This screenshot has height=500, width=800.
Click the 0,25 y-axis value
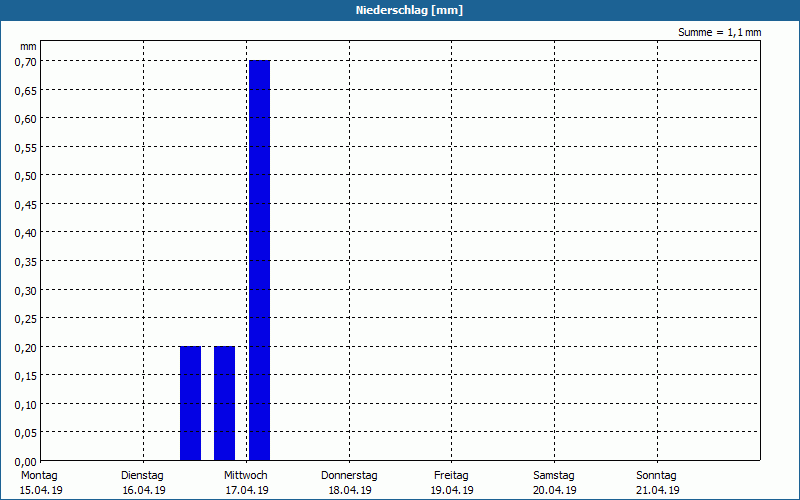(26, 319)
